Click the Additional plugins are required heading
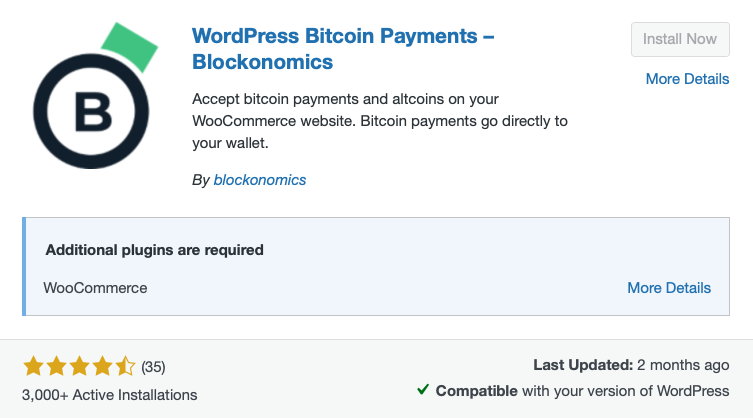Screen dimensions: 753x418 pos(154,250)
